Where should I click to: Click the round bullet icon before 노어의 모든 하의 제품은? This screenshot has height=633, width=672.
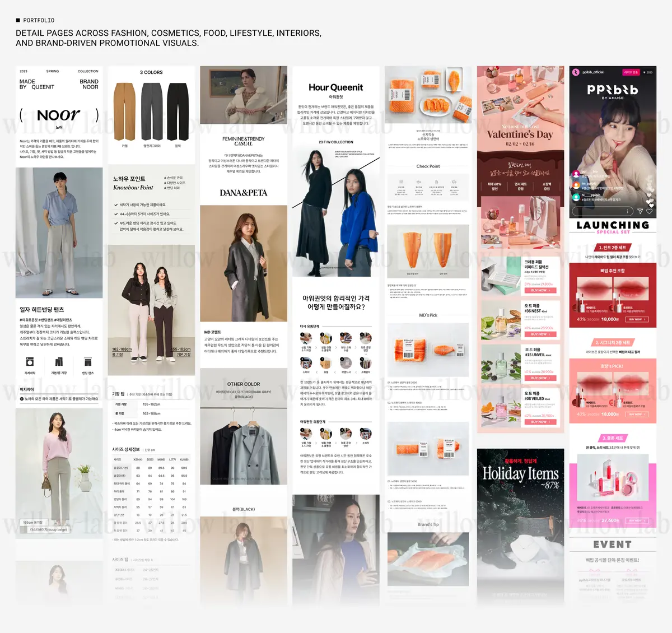click(22, 399)
